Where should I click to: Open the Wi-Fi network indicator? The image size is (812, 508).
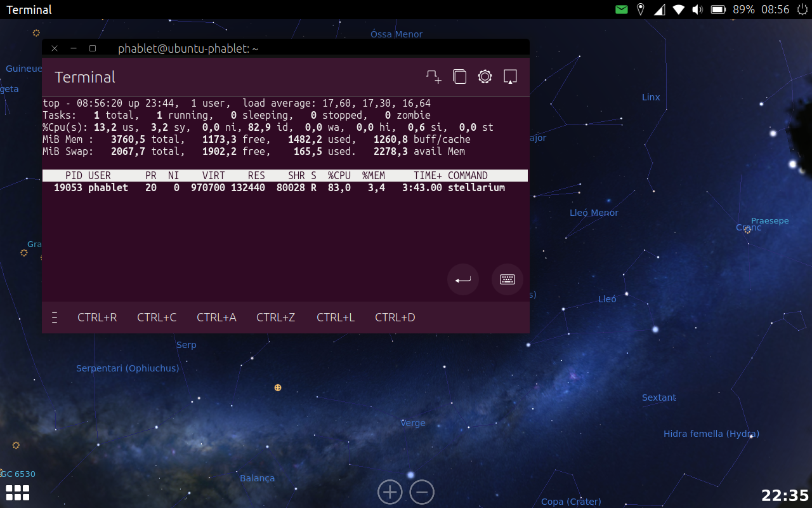pyautogui.click(x=679, y=10)
